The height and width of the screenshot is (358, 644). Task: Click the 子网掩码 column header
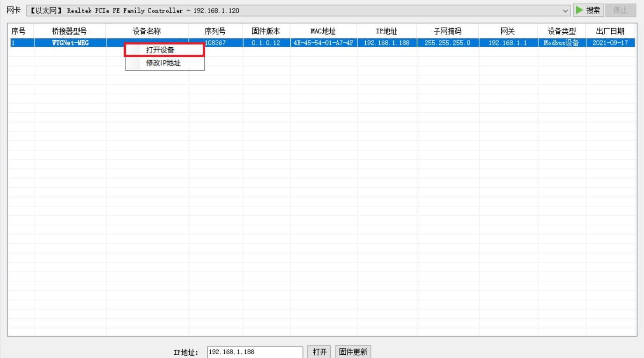[x=447, y=31]
